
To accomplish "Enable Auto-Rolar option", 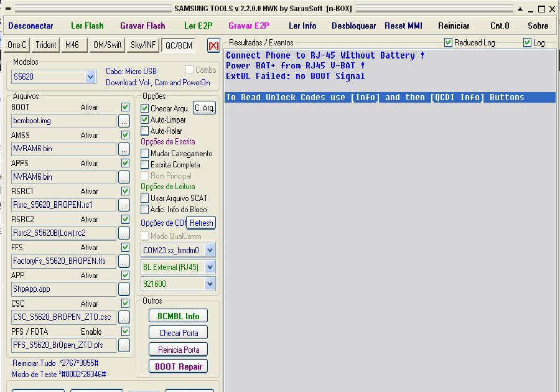I will [x=144, y=131].
